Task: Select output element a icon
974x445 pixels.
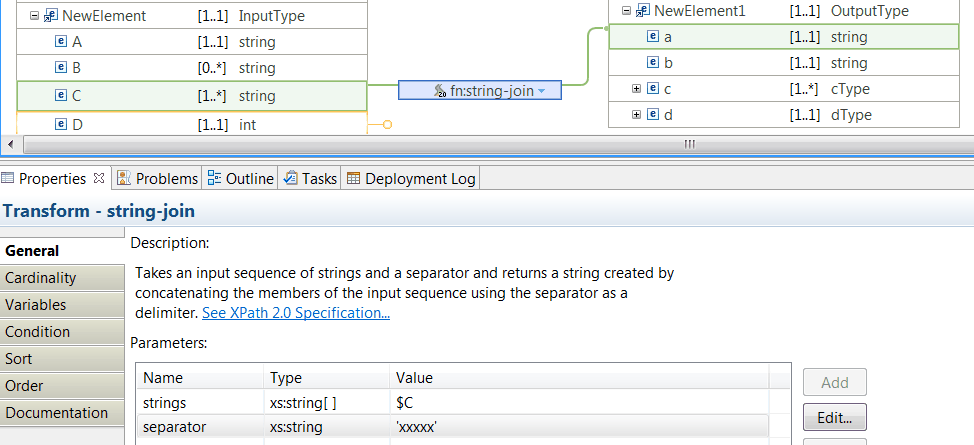Action: coord(653,37)
